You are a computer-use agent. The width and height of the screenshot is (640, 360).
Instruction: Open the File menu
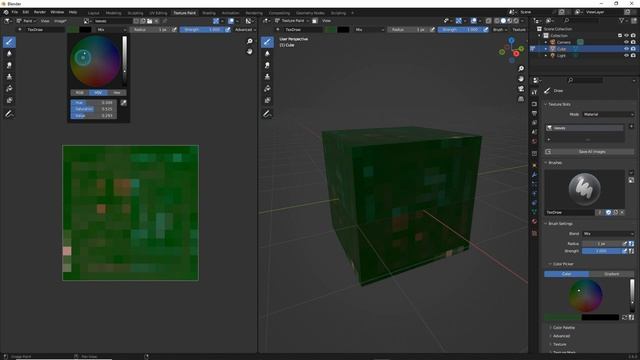tap(15, 12)
